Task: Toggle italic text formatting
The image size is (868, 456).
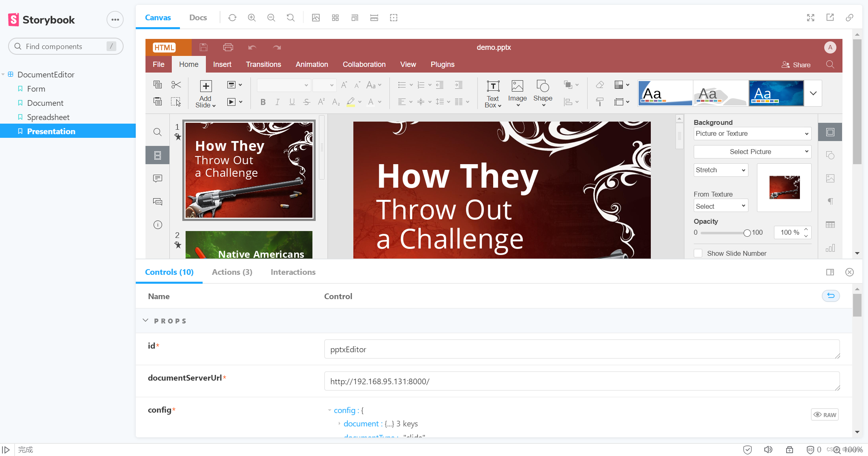Action: (x=278, y=102)
